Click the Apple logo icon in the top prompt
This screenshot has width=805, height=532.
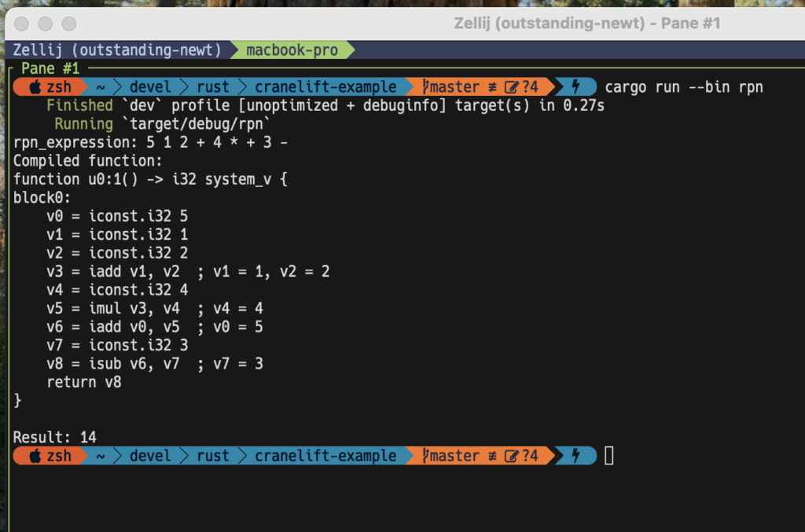tap(35, 86)
